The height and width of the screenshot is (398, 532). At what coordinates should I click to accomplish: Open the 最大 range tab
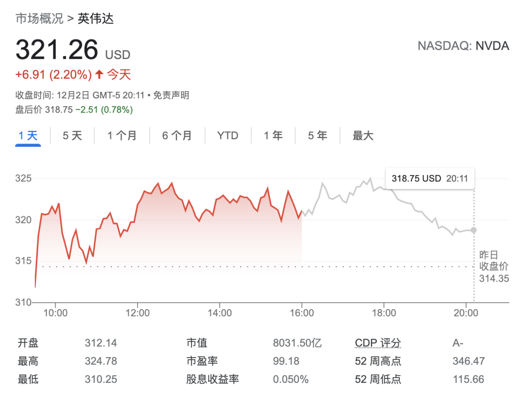363,136
